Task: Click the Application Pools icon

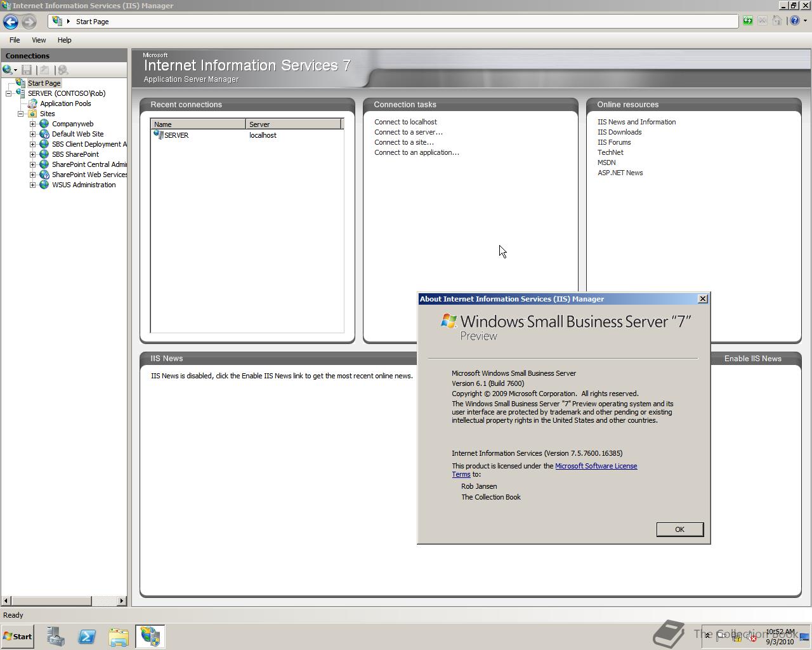Action: tap(32, 103)
